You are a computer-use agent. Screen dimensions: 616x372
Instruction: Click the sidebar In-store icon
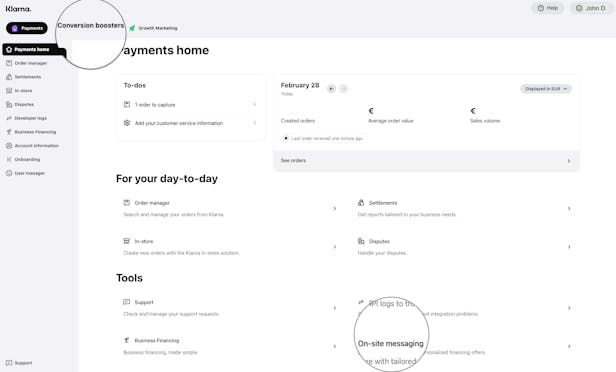9,91
